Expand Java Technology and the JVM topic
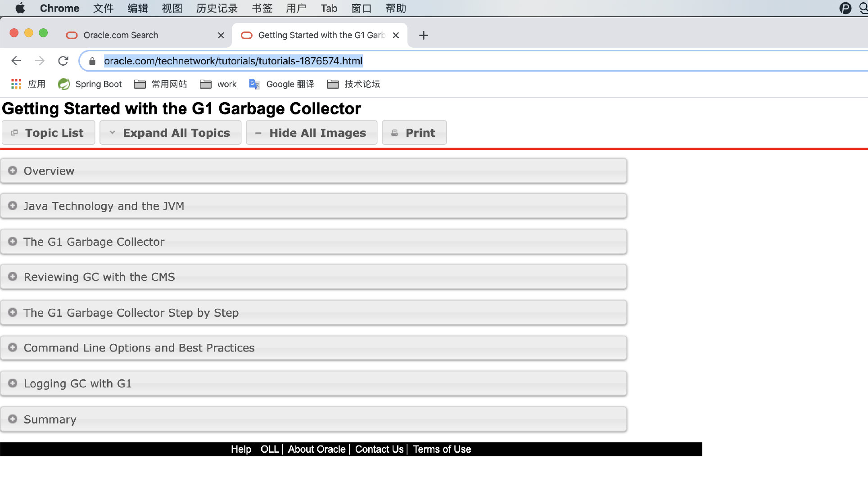The image size is (868, 486). point(313,206)
